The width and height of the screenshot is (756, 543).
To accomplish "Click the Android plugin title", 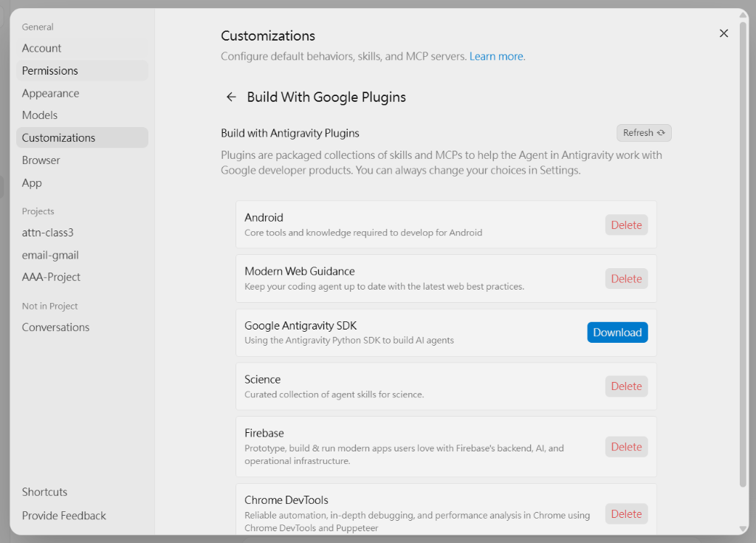I will tap(264, 218).
